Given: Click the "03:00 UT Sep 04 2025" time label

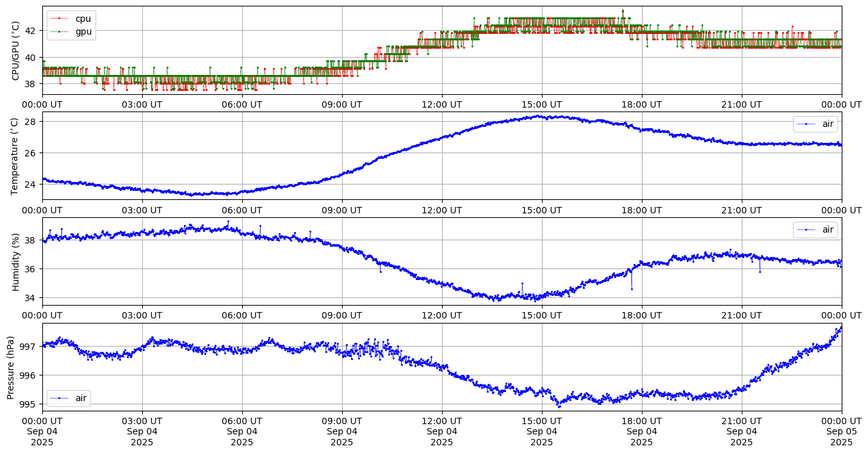Looking at the screenshot, I should click(142, 432).
